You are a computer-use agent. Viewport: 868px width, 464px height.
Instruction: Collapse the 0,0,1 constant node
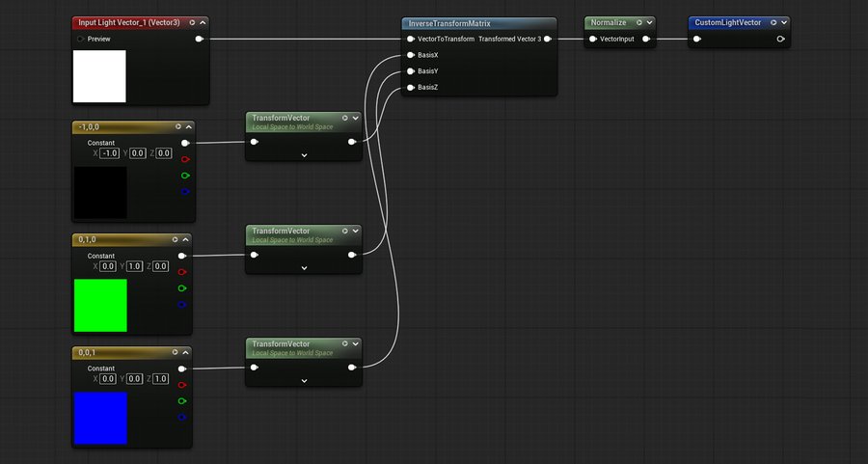tap(188, 353)
